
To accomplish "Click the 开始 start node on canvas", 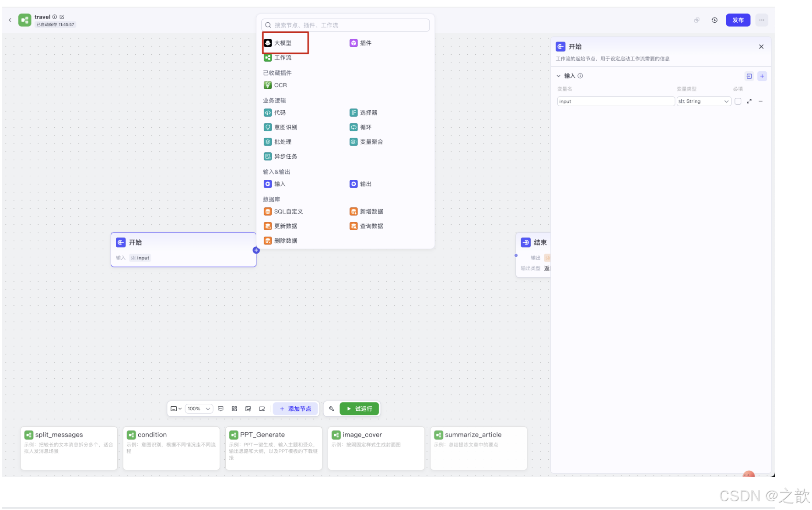I will tap(183, 250).
